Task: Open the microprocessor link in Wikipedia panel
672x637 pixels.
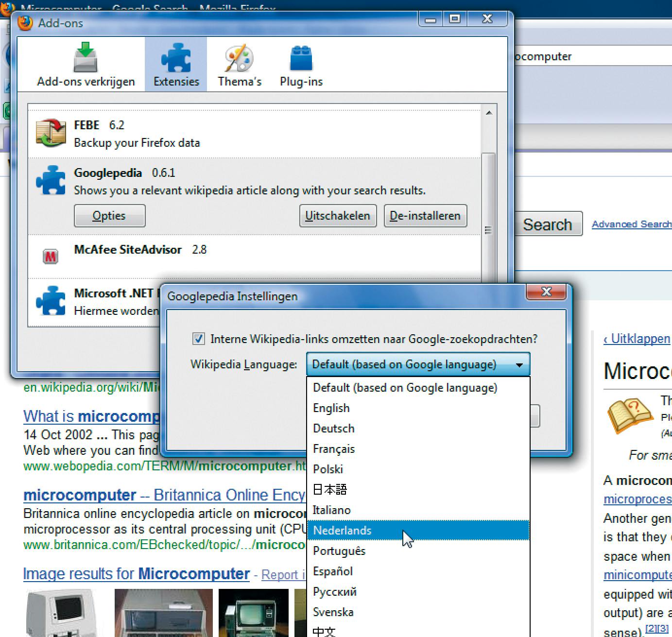Action: 638,499
